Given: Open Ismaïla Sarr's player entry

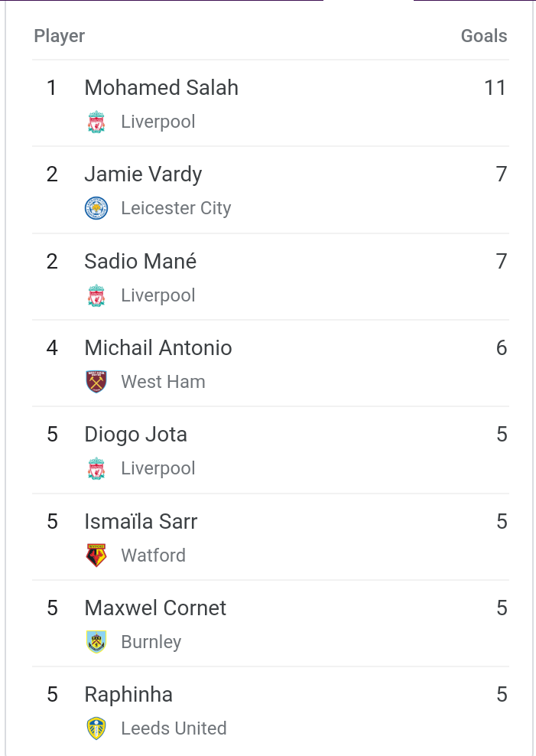Looking at the screenshot, I should (x=141, y=522).
